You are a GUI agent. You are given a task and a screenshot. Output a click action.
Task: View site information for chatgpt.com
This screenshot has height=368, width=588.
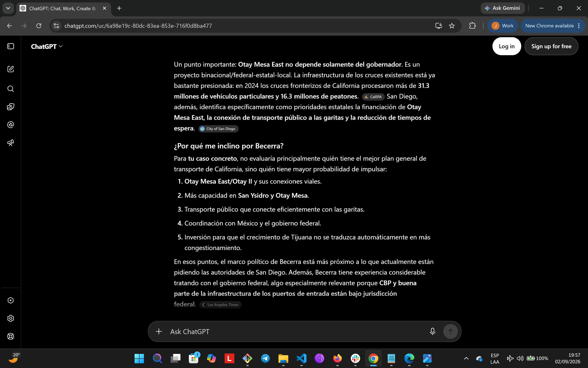click(x=56, y=26)
